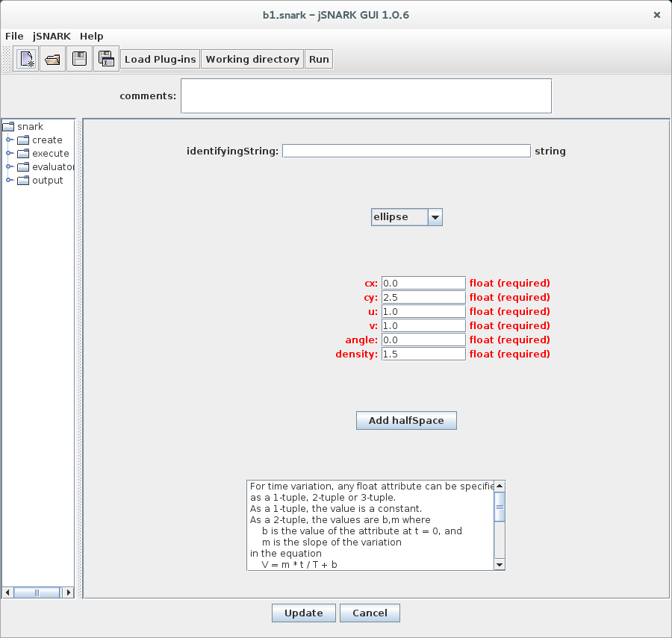
Task: Click the density value field
Action: 423,354
